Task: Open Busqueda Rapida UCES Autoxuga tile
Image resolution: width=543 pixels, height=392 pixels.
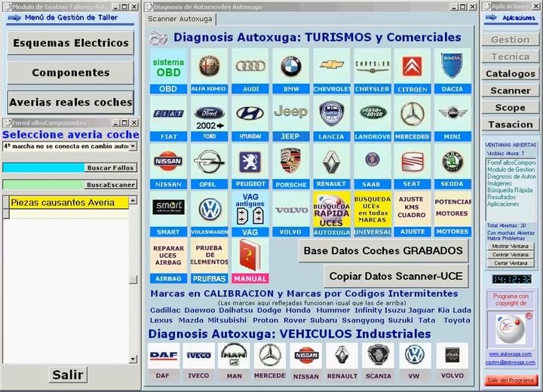Action: point(332,209)
